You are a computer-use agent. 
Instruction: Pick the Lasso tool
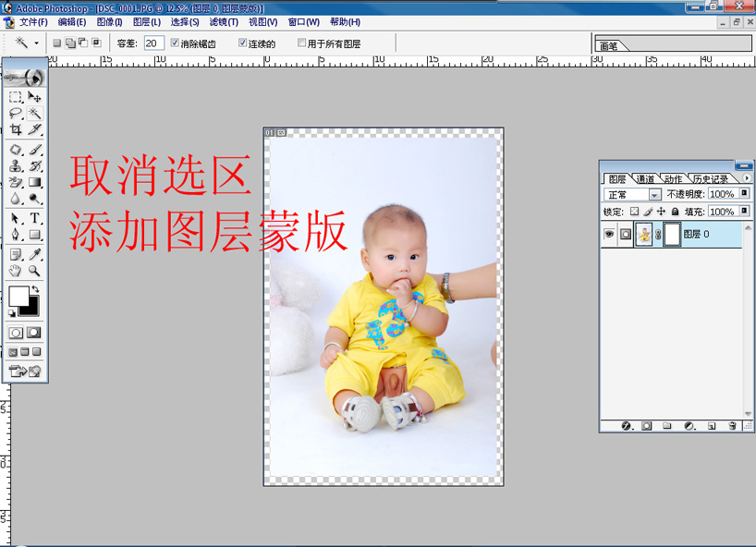click(16, 113)
